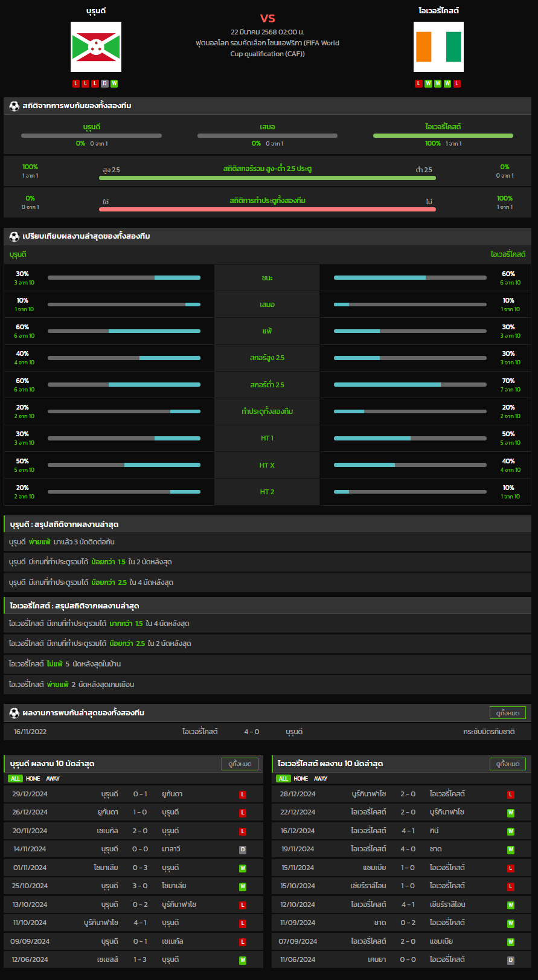Open 'ดูทั้งหมด' button for Ivory Coast's last 10 matches

tap(508, 764)
